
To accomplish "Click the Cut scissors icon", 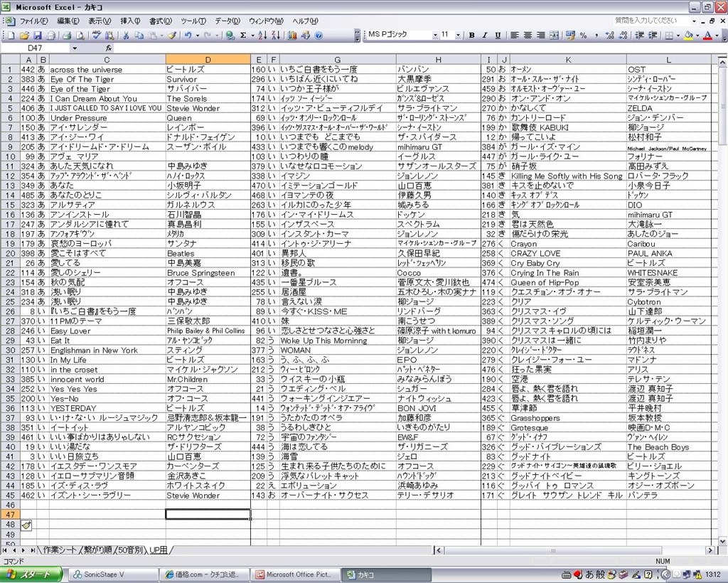I will [126, 35].
